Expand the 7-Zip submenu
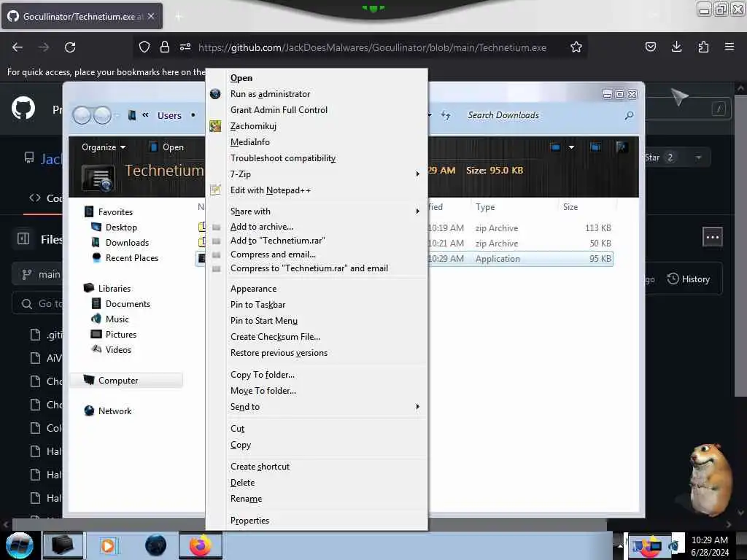The height and width of the screenshot is (560, 747). click(x=317, y=174)
